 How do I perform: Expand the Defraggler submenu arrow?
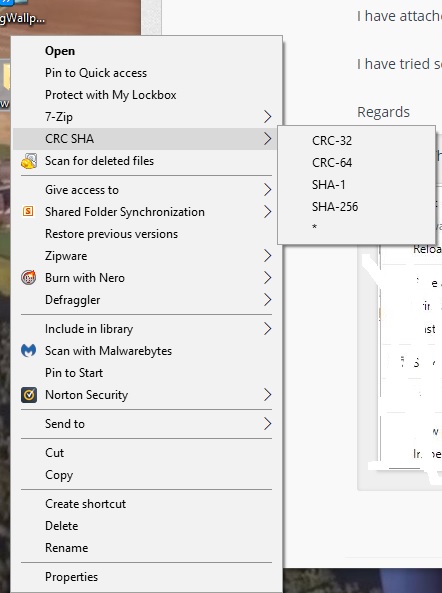[x=267, y=300]
